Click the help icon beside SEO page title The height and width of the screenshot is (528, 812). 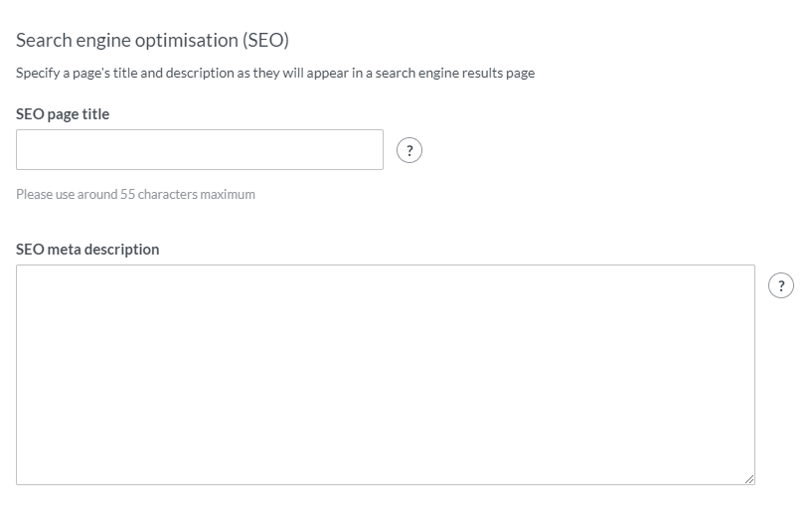pos(409,150)
